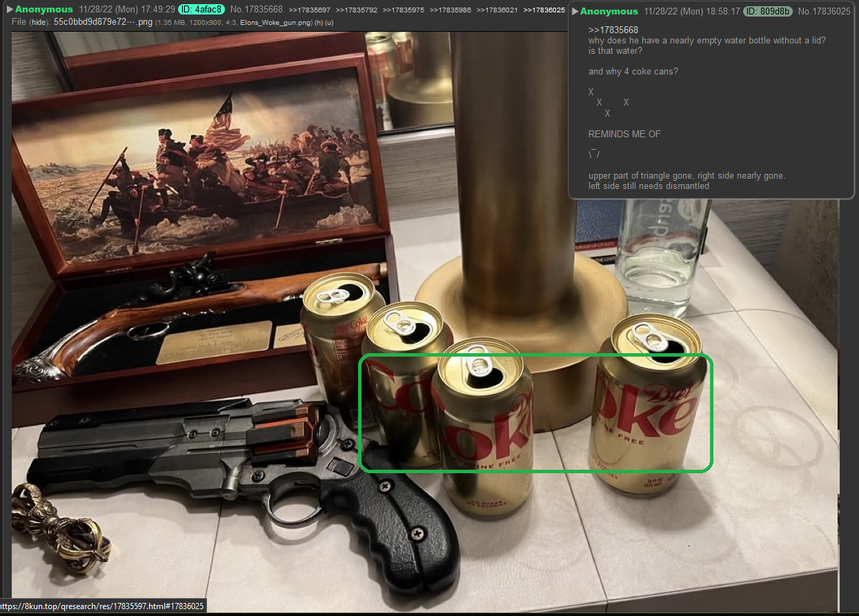This screenshot has height=616, width=859.
Task: Click text 'is that water?'
Action: click(615, 51)
